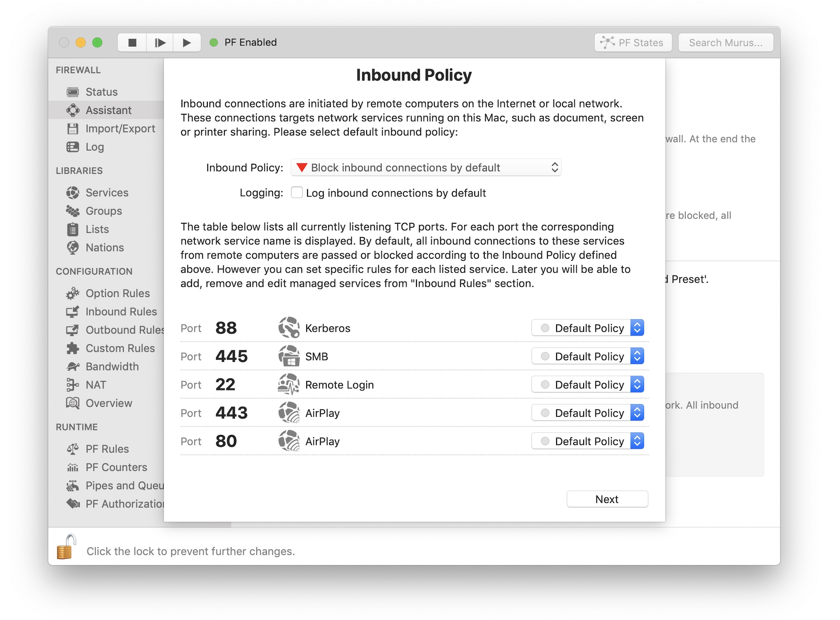Open Remote Login port 22 policy dropdown
Image resolution: width=840 pixels, height=620 pixels.
point(588,384)
